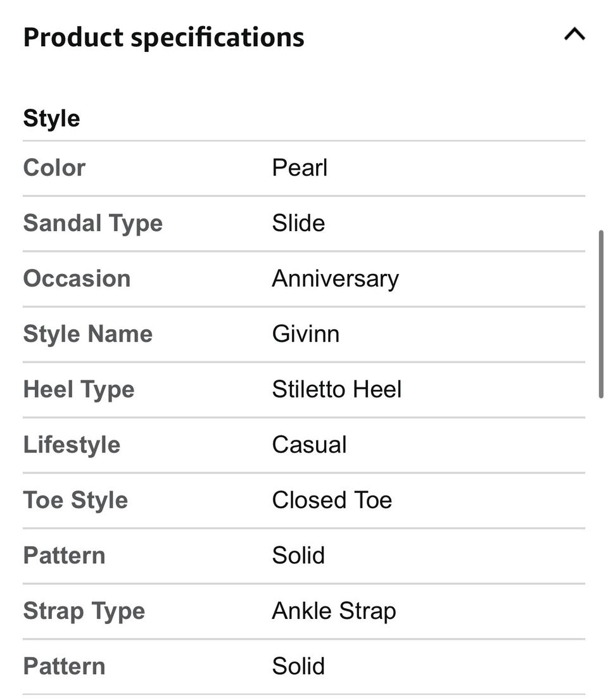Select the Slide value text
The height and width of the screenshot is (700, 608).
point(298,223)
